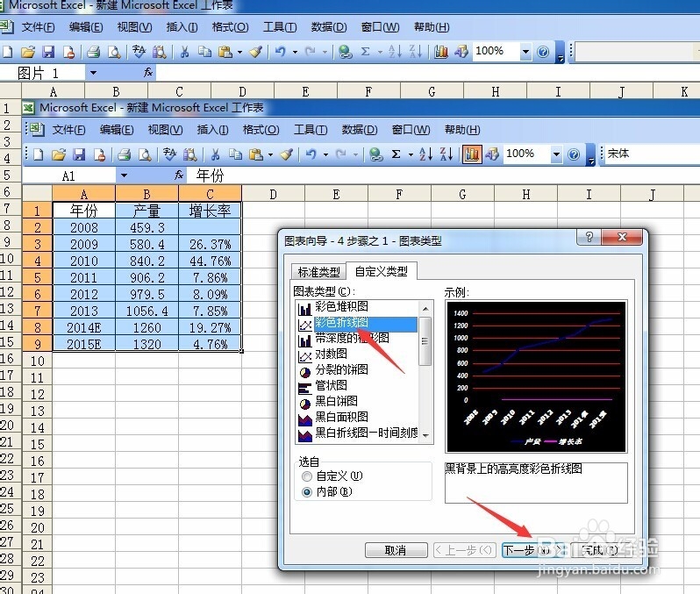Open outer 数据(D) menu
700x594 pixels.
click(x=329, y=27)
